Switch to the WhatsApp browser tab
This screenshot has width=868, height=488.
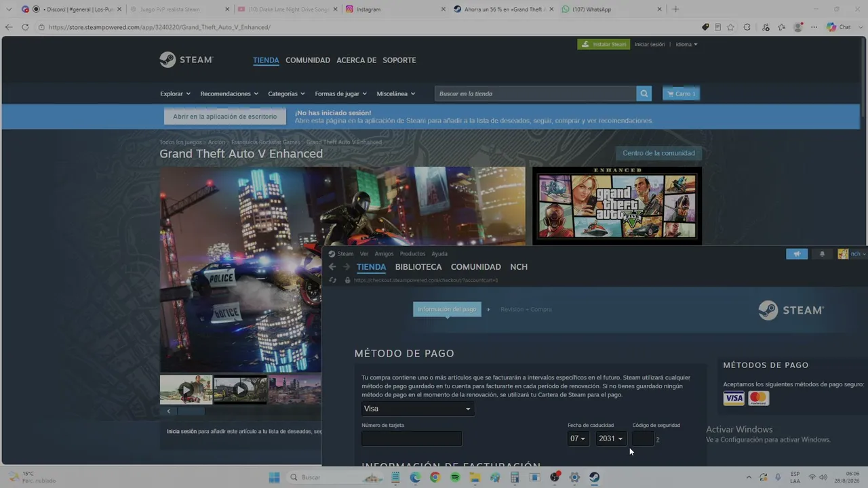coord(611,9)
